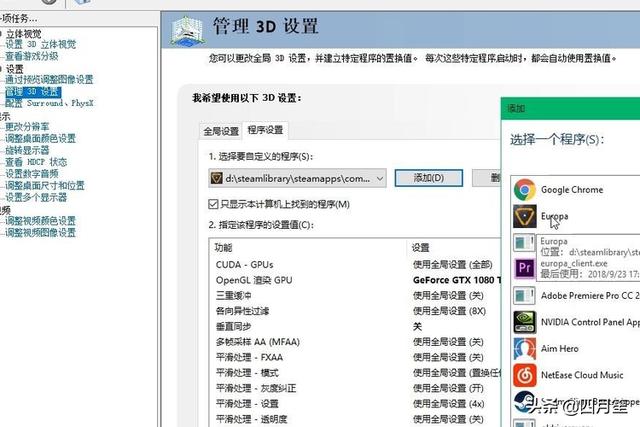Select the NVIDIA Control Panel application icon
Viewport: 640px width, 427px height.
[523, 322]
